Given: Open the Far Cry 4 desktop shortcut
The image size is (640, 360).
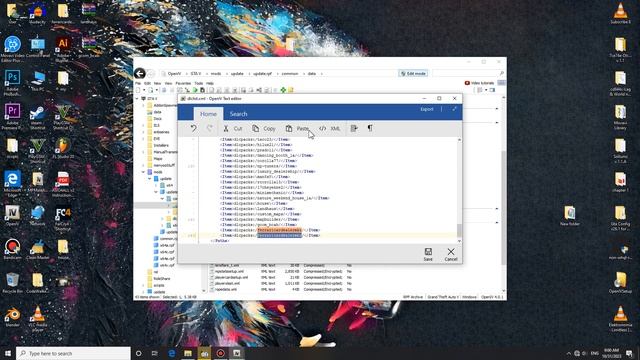Looking at the screenshot, I should [63, 219].
